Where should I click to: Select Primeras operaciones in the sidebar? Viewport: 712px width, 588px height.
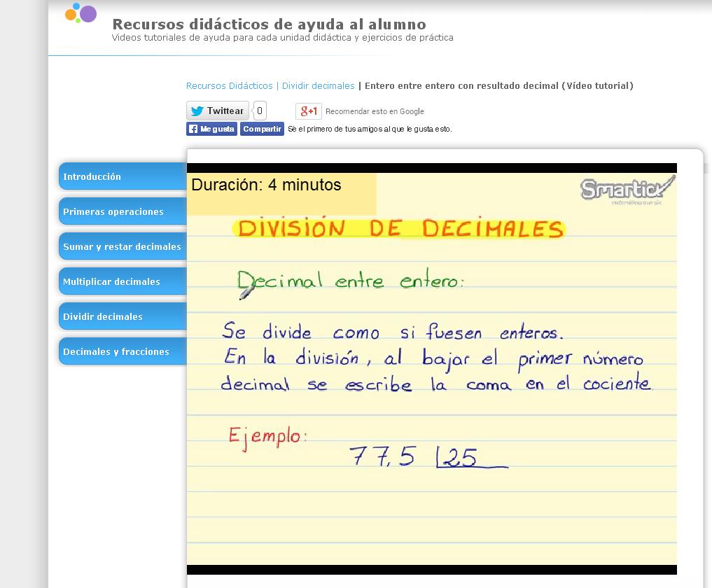coord(123,211)
